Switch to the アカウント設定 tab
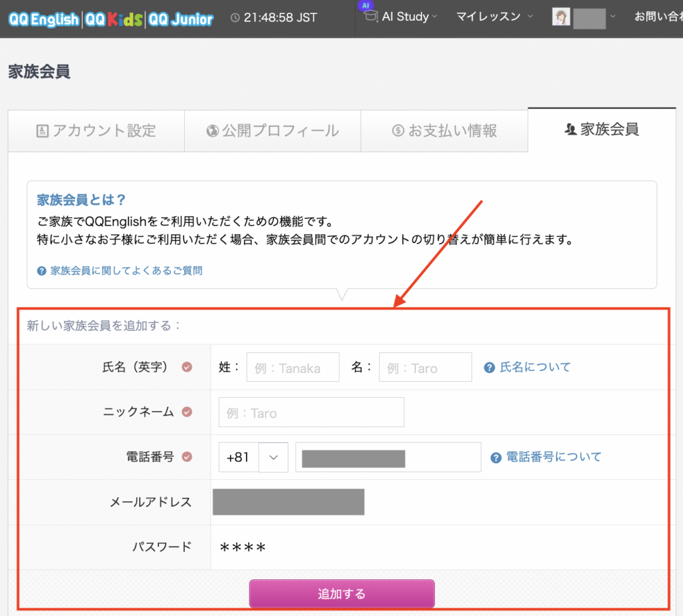The image size is (683, 616). point(95,131)
